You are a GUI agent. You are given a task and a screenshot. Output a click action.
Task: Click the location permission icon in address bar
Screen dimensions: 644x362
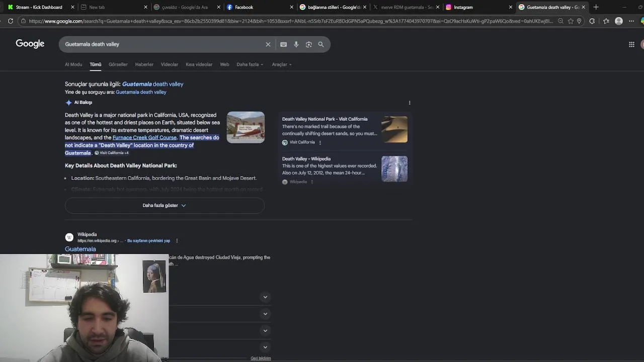[579, 21]
